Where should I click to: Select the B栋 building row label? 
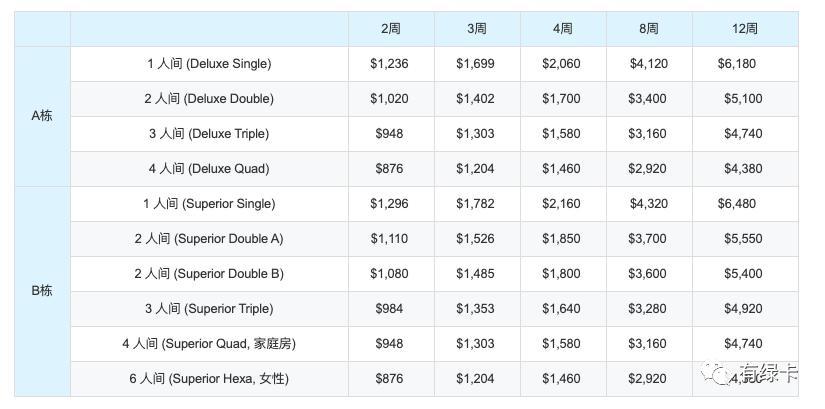click(x=42, y=291)
